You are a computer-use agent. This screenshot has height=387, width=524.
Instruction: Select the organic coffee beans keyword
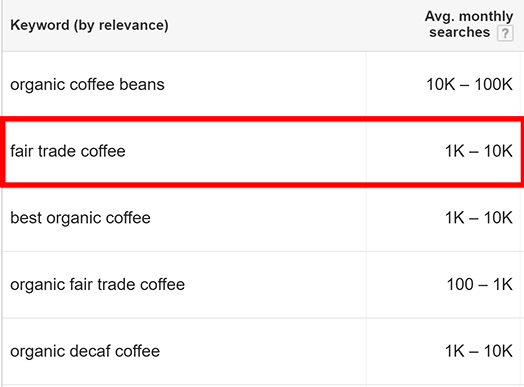click(x=87, y=85)
